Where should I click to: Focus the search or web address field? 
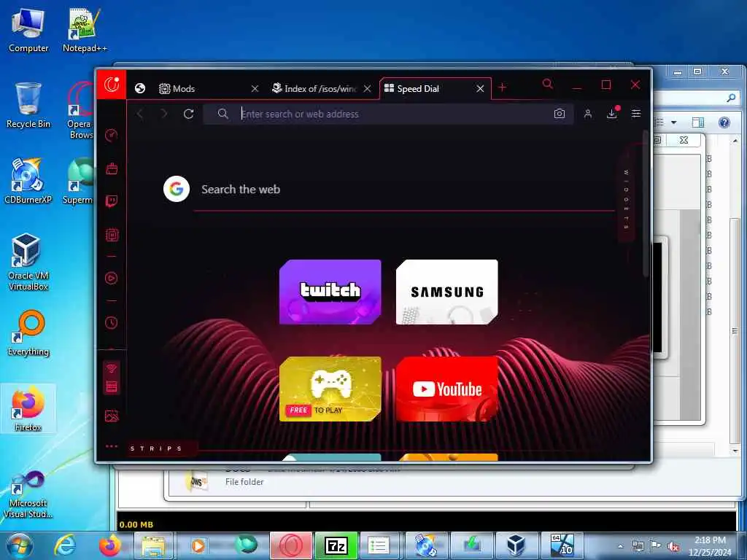point(388,114)
